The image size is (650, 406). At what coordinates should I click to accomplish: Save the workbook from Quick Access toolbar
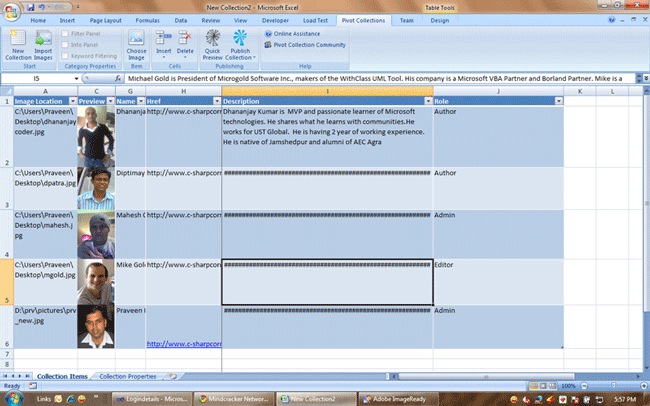[x=31, y=7]
